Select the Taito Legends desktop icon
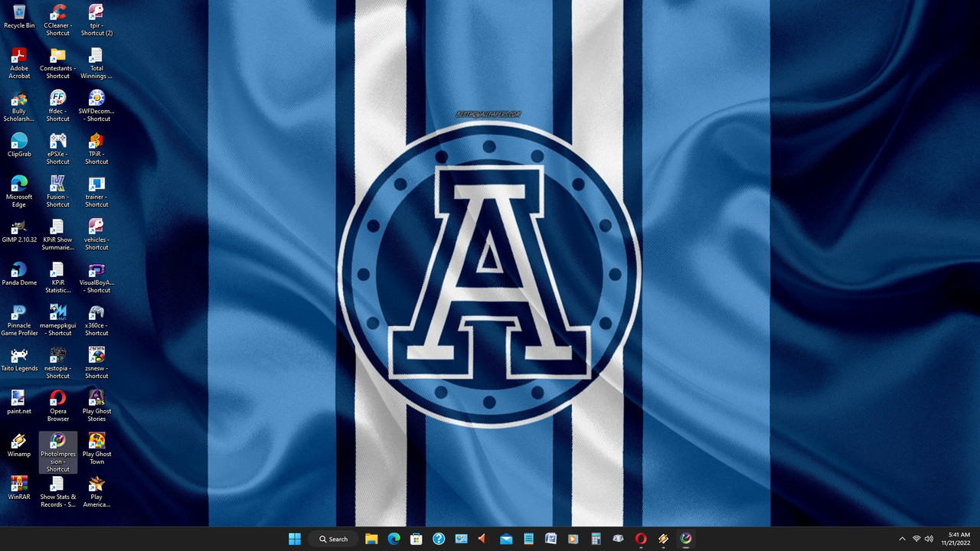Image resolution: width=980 pixels, height=551 pixels. pyautogui.click(x=19, y=360)
